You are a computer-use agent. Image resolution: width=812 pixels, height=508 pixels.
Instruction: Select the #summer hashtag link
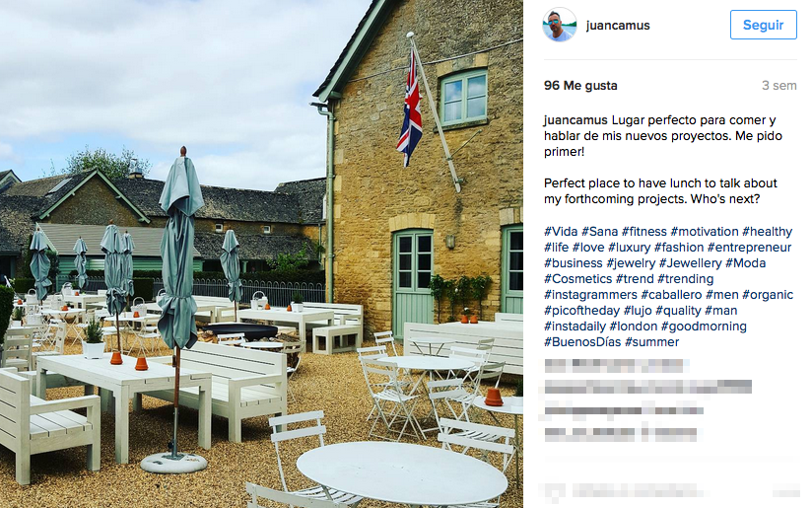[652, 342]
